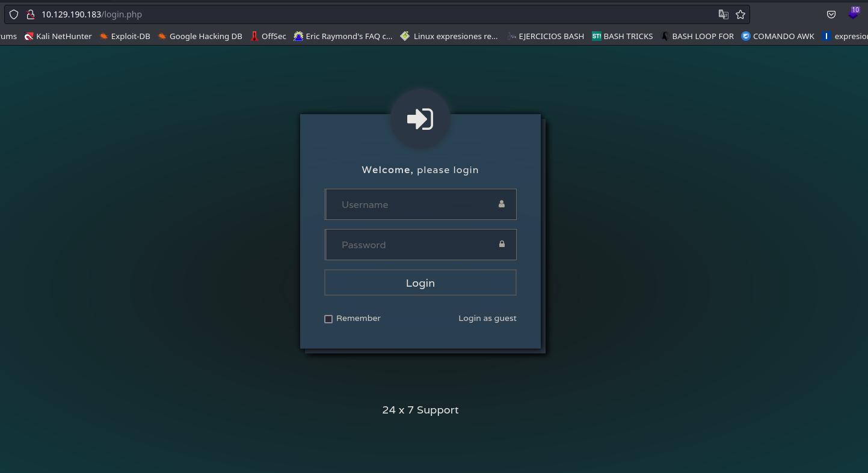The image size is (868, 473).
Task: Open the Kali NetHunter bookmark
Action: 58,36
